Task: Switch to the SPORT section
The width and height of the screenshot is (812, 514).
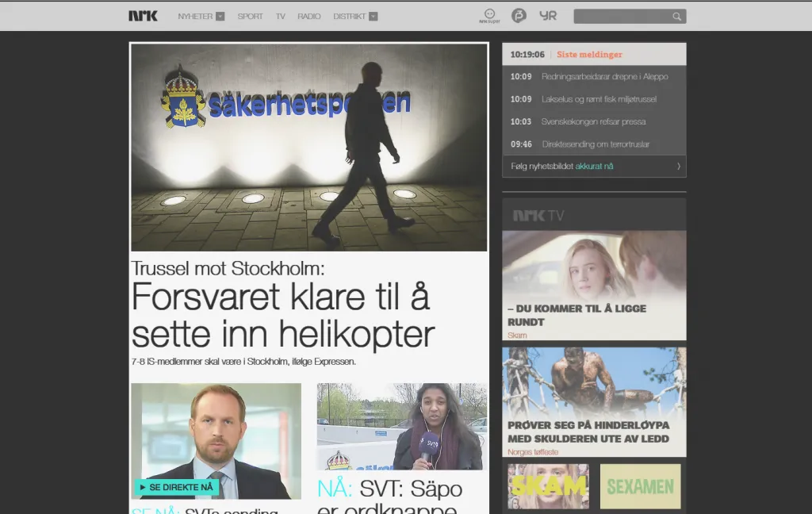Action: (251, 15)
